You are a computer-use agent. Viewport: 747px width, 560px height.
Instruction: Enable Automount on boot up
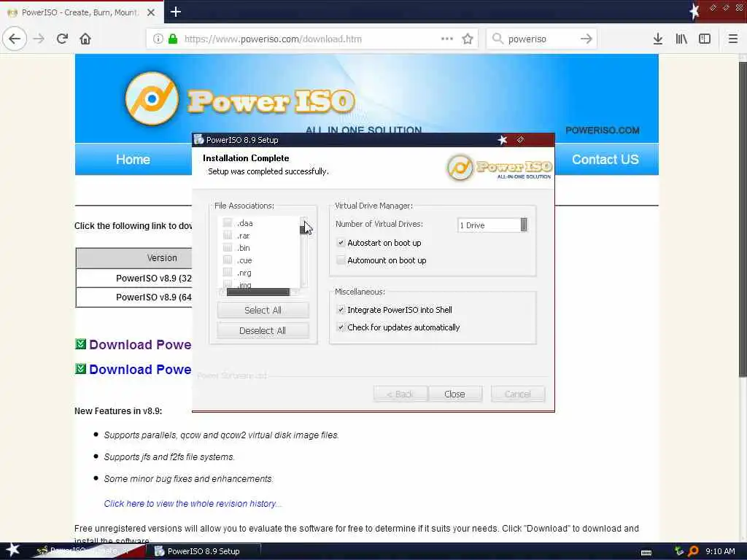(x=341, y=260)
